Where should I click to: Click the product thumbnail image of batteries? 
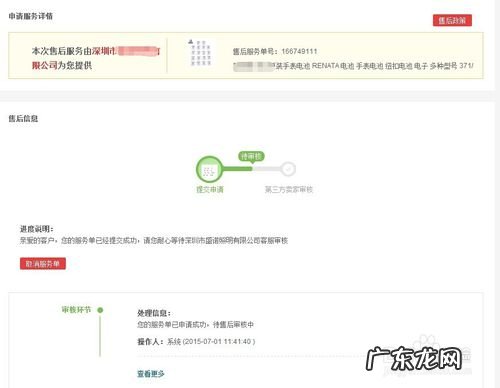[x=200, y=53]
